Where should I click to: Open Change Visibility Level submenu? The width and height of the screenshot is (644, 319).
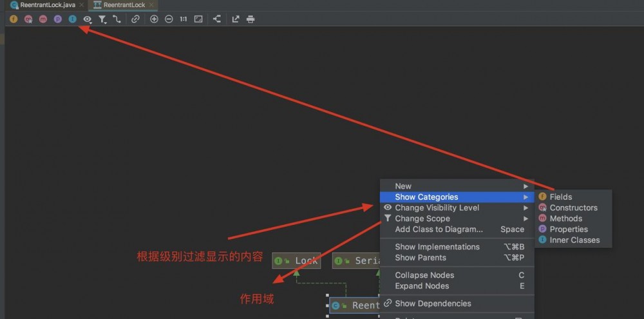click(x=457, y=208)
